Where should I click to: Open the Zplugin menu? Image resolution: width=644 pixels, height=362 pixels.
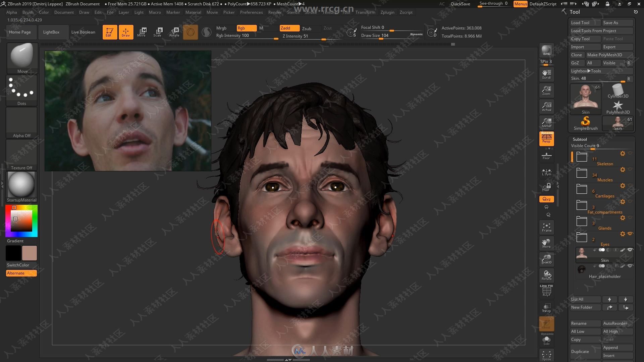[x=387, y=12]
